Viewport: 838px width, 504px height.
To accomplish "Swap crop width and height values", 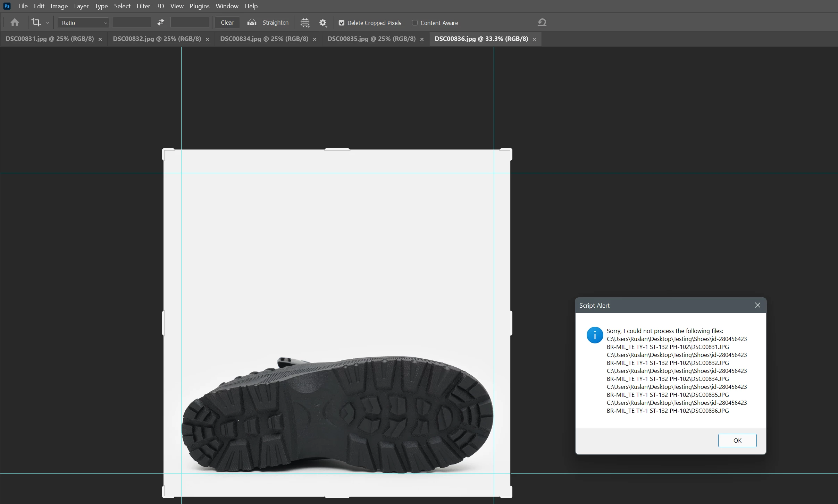I will click(160, 23).
